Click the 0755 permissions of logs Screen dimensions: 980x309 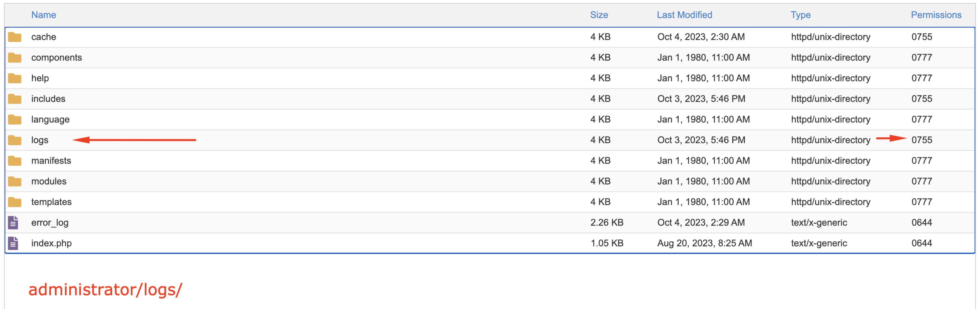click(921, 140)
